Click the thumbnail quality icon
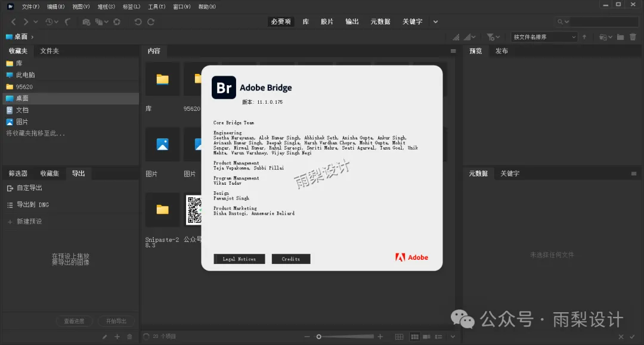The width and height of the screenshot is (644, 345). 456,37
